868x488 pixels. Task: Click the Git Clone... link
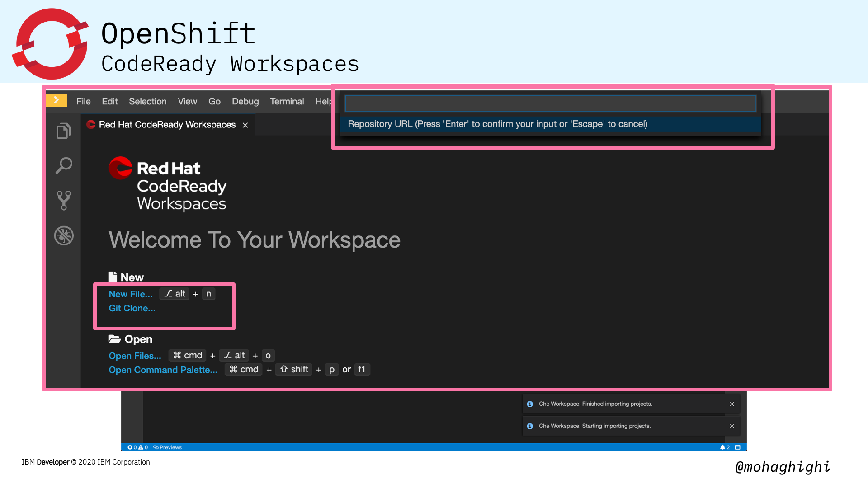tap(132, 308)
